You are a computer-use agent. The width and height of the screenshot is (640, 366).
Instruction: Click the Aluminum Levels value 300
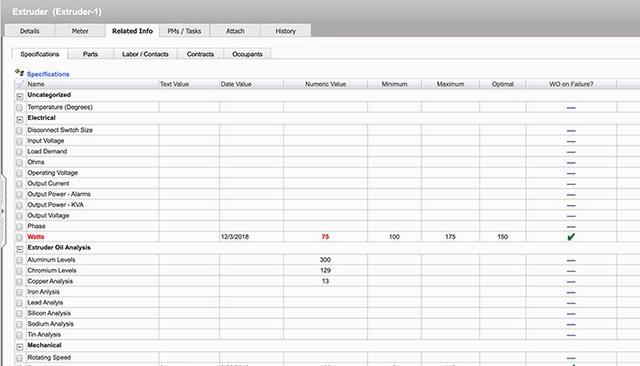(x=325, y=260)
